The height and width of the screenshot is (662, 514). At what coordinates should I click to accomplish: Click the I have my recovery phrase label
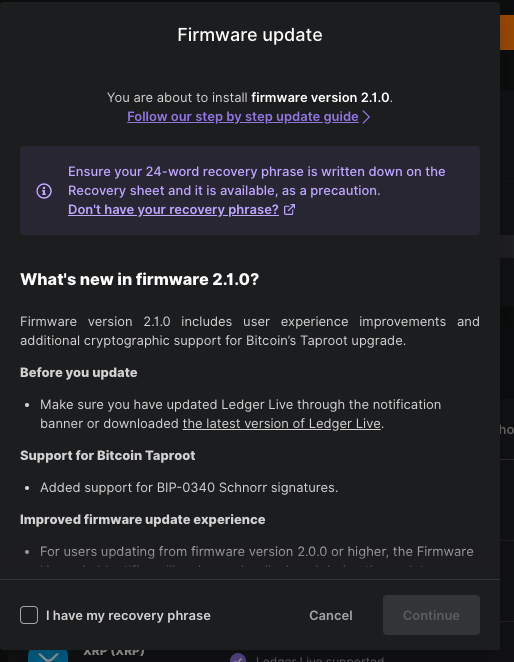[128, 616]
